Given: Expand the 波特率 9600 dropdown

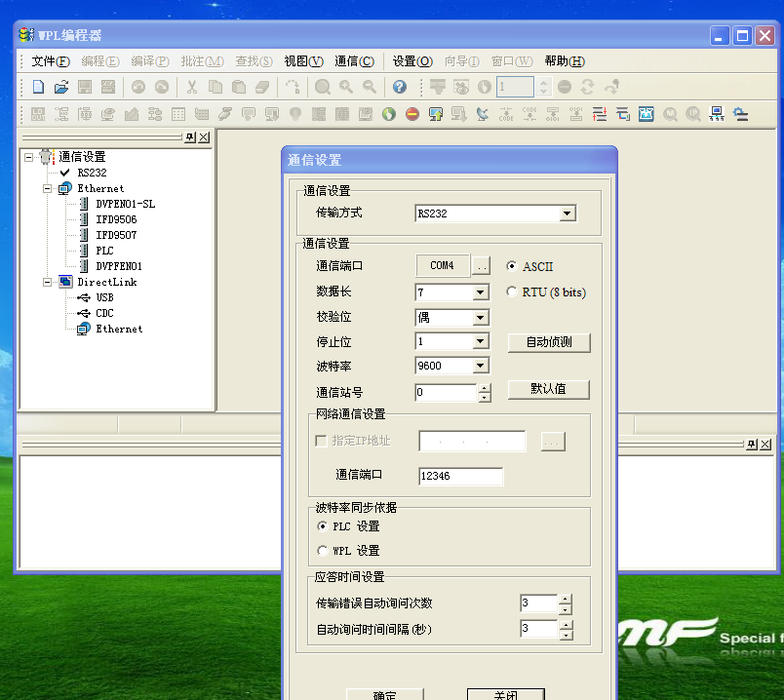Looking at the screenshot, I should [480, 367].
